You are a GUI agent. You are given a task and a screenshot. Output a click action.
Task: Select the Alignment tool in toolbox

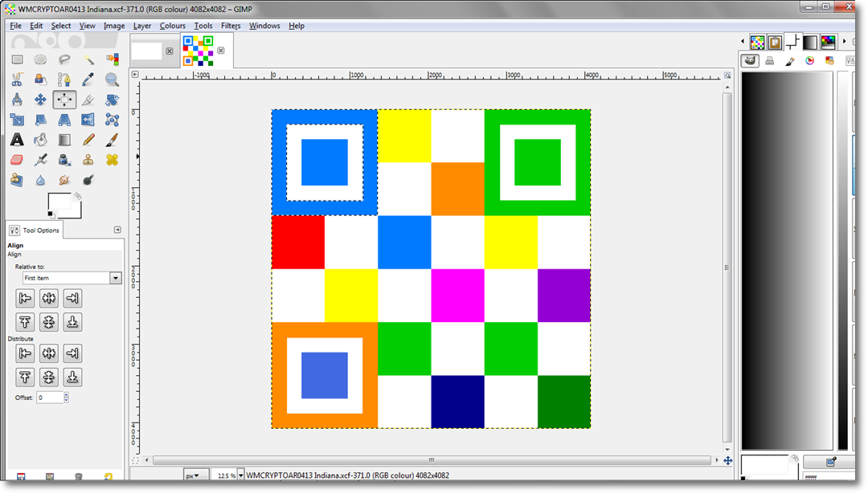[64, 100]
